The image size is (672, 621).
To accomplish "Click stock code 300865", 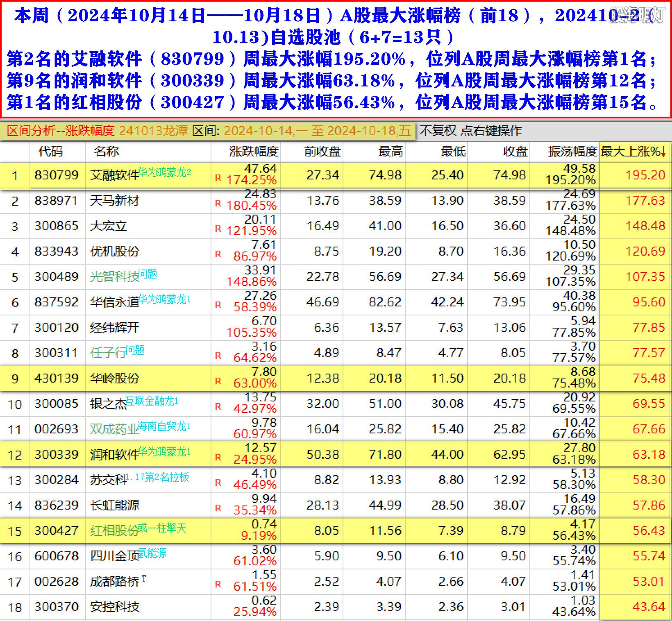I will coord(56,226).
